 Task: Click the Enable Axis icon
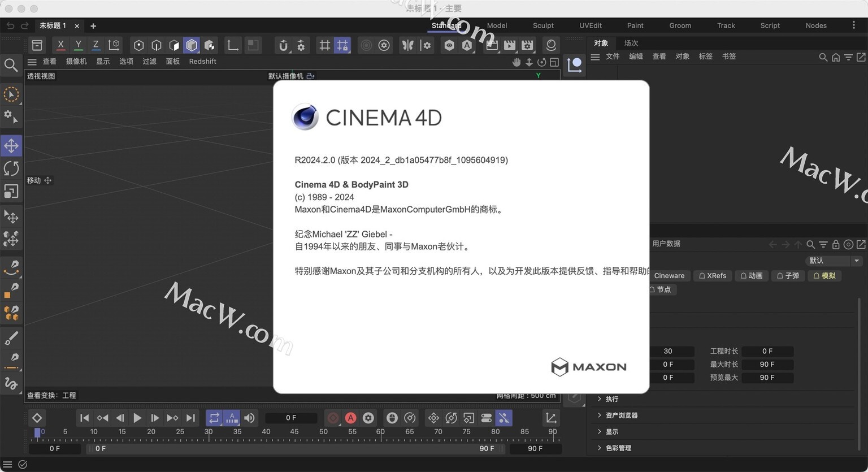click(232, 45)
